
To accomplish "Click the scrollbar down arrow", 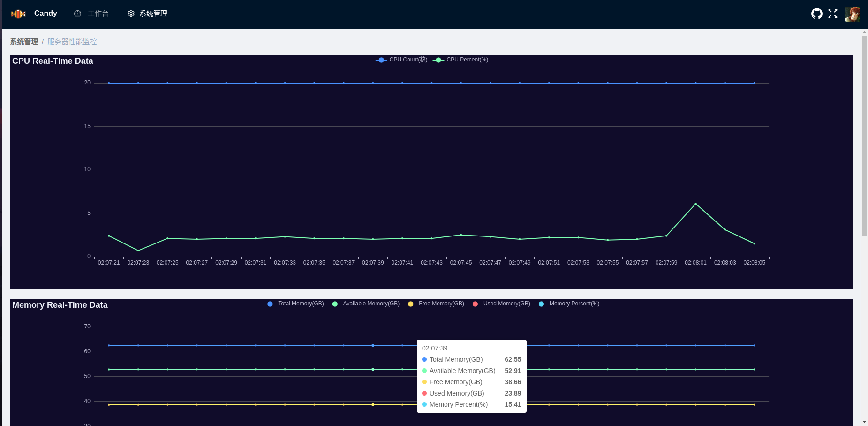I will [x=865, y=422].
